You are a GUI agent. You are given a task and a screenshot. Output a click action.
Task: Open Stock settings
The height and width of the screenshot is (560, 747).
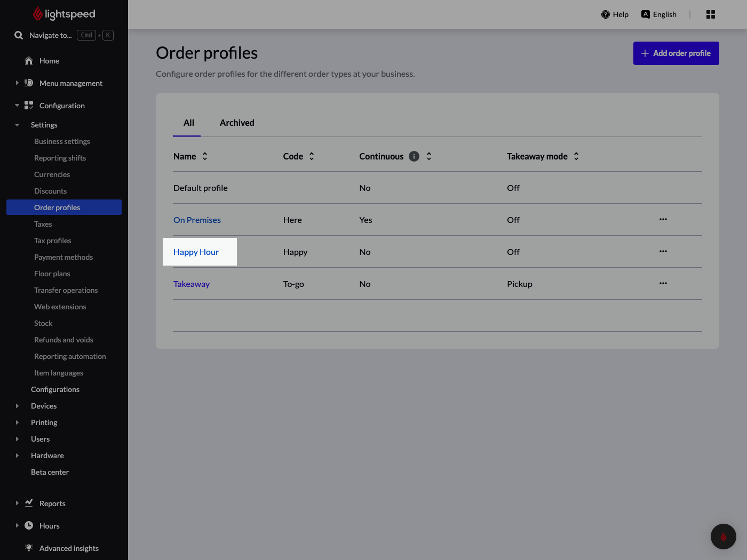43,323
